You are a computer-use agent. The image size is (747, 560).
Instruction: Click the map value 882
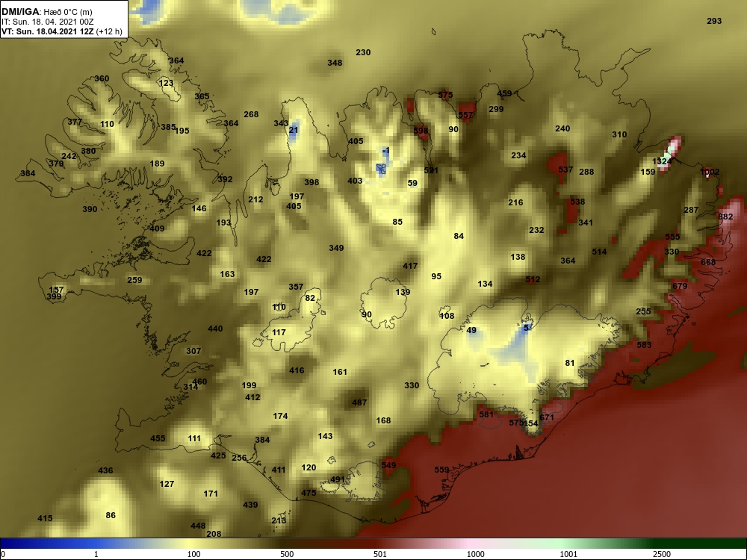point(725,217)
